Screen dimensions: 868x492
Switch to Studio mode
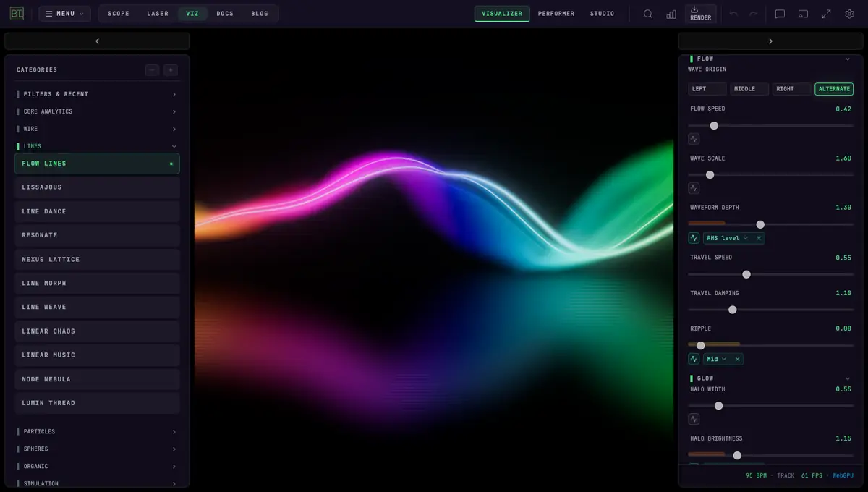[x=602, y=14]
